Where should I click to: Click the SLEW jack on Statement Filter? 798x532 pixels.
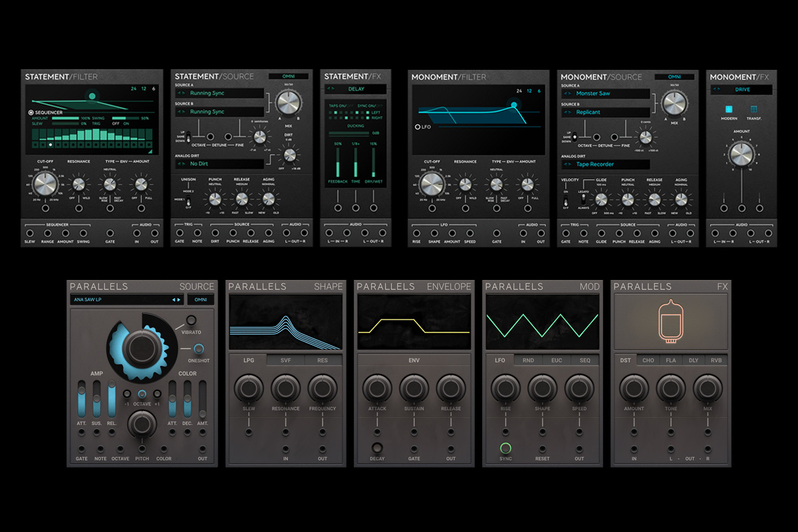[30, 233]
